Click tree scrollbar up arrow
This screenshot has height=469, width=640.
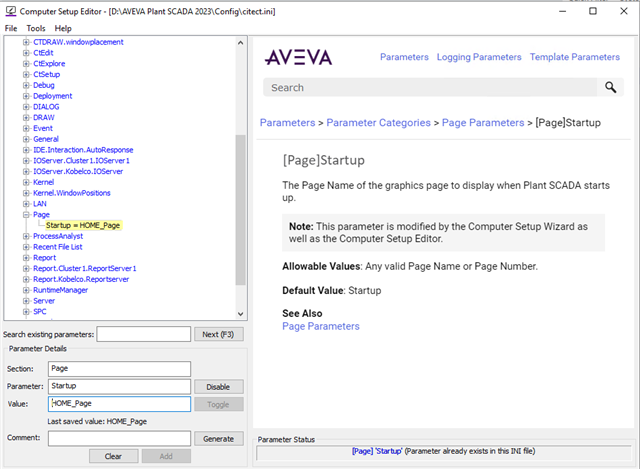coord(240,42)
